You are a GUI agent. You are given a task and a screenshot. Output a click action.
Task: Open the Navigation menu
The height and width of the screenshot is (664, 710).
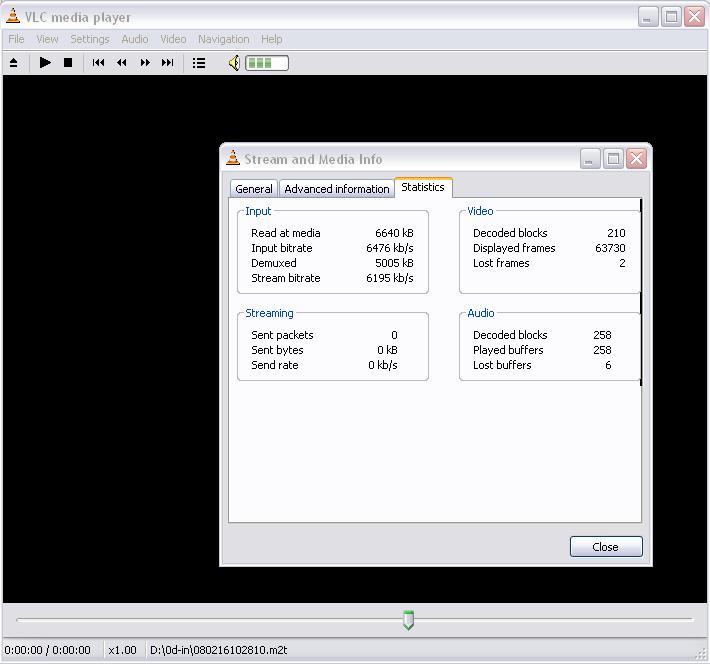click(x=224, y=39)
